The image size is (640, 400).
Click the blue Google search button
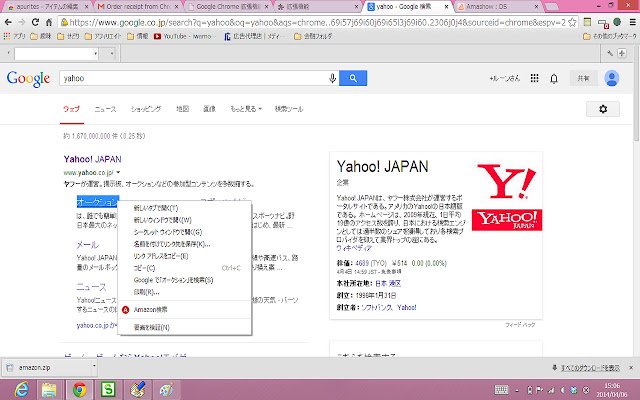tap(353, 78)
